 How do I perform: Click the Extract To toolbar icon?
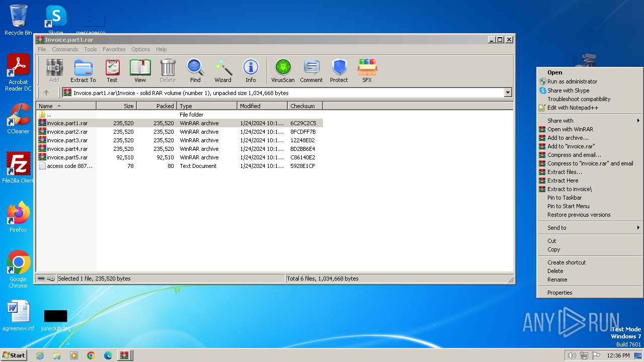(83, 70)
